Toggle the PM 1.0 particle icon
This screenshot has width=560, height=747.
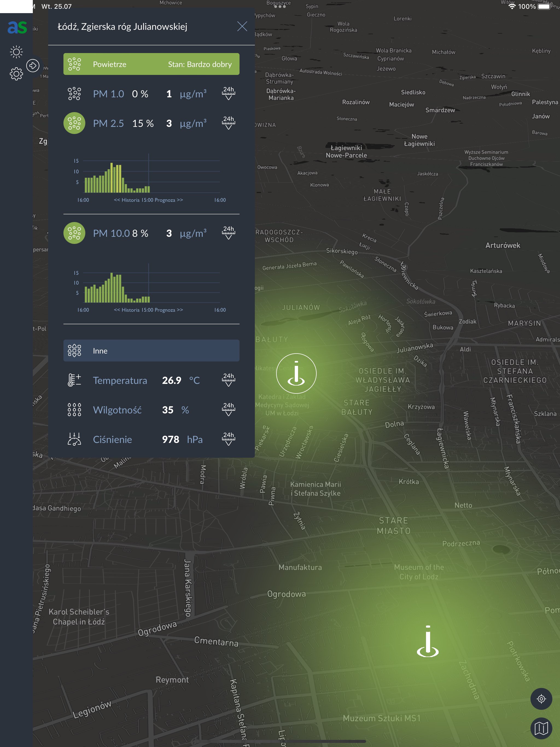(x=74, y=94)
